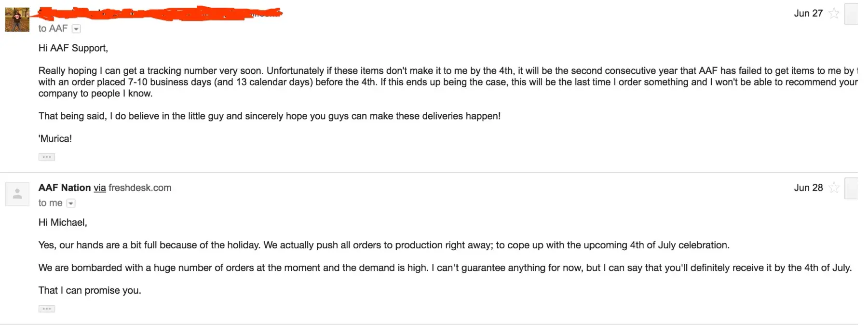The width and height of the screenshot is (868, 325).
Task: Show trimmed content under 'Murica! message
Action: (x=47, y=157)
